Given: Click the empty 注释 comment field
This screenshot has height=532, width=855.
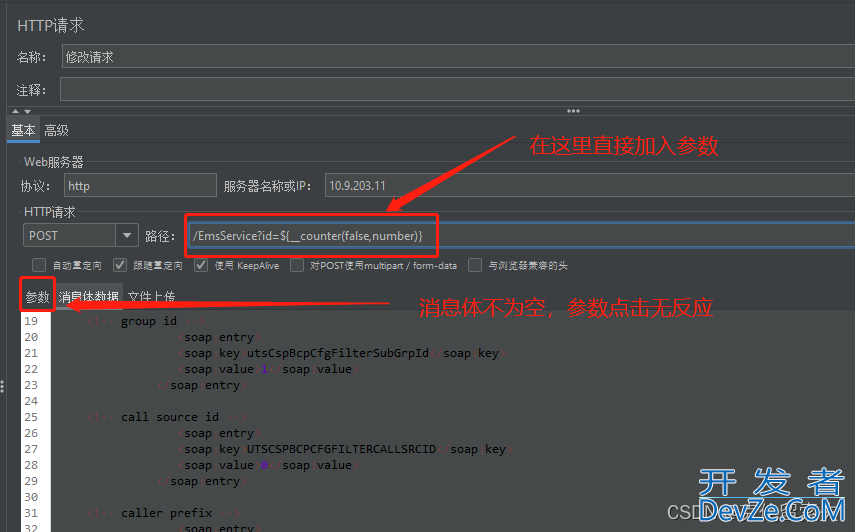Looking at the screenshot, I should pos(457,89).
